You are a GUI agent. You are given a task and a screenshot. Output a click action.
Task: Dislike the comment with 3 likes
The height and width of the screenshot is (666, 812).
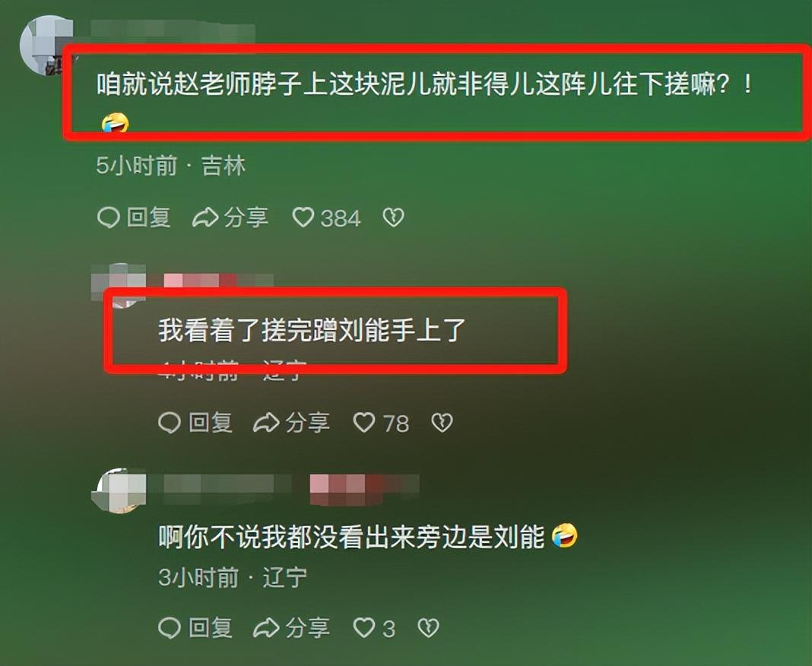[x=428, y=628]
